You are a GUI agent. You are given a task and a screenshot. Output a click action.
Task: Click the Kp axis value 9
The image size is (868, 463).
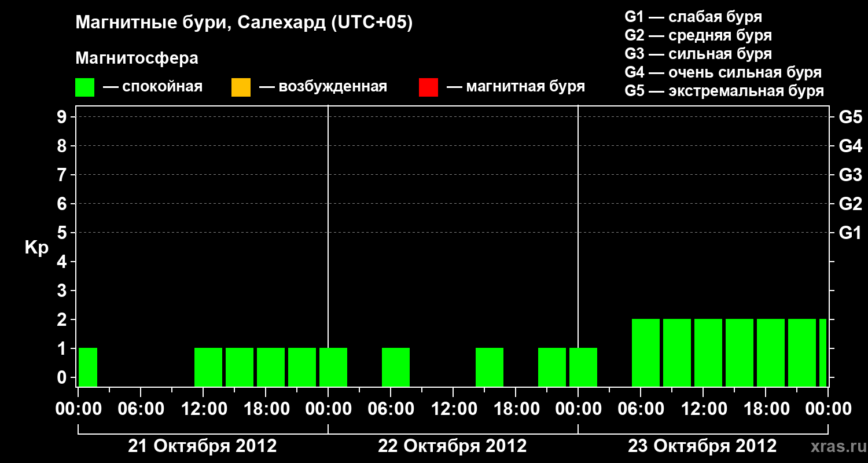tap(63, 117)
